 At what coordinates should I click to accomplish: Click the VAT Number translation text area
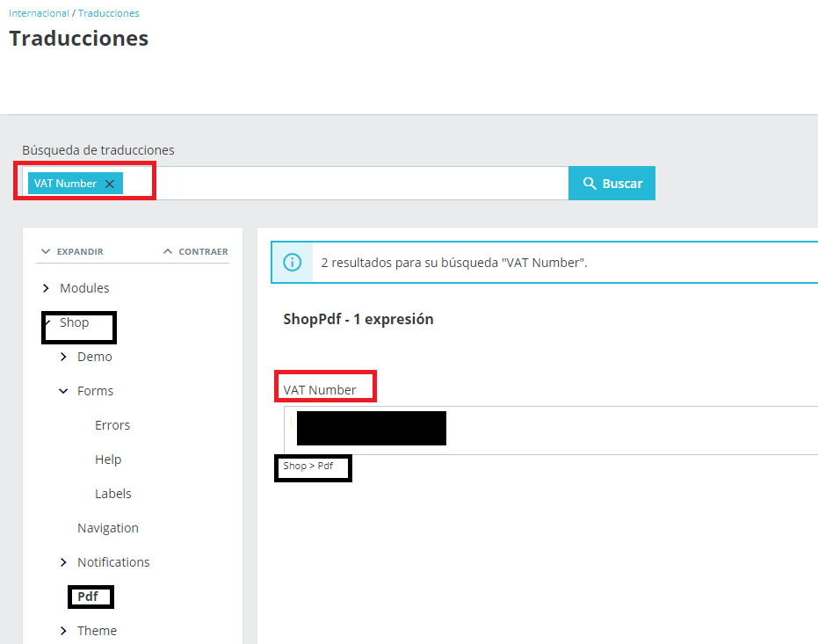coord(551,431)
